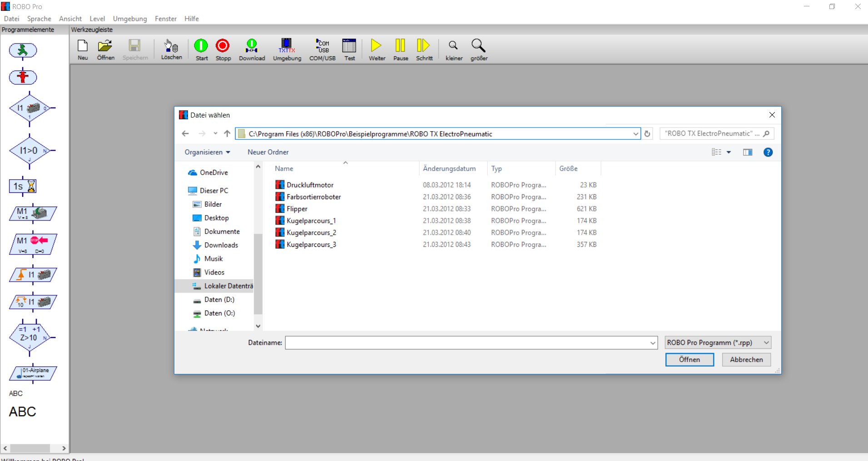The height and width of the screenshot is (461, 868).
Task: Select the large ABC text element
Action: 22,412
